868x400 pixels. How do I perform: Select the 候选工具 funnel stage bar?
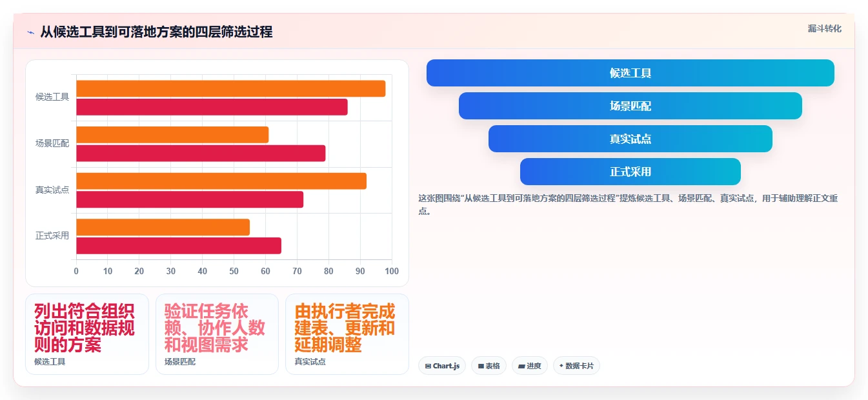[x=631, y=73]
